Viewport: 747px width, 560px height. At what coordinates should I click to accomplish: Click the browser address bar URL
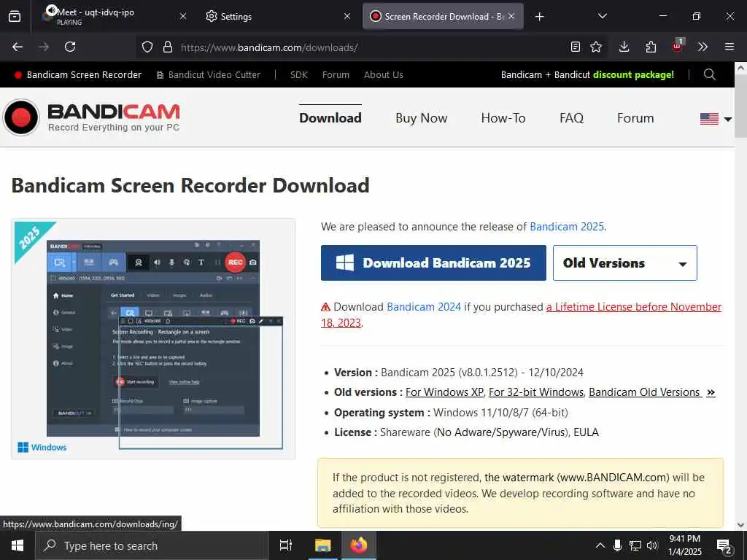(269, 47)
